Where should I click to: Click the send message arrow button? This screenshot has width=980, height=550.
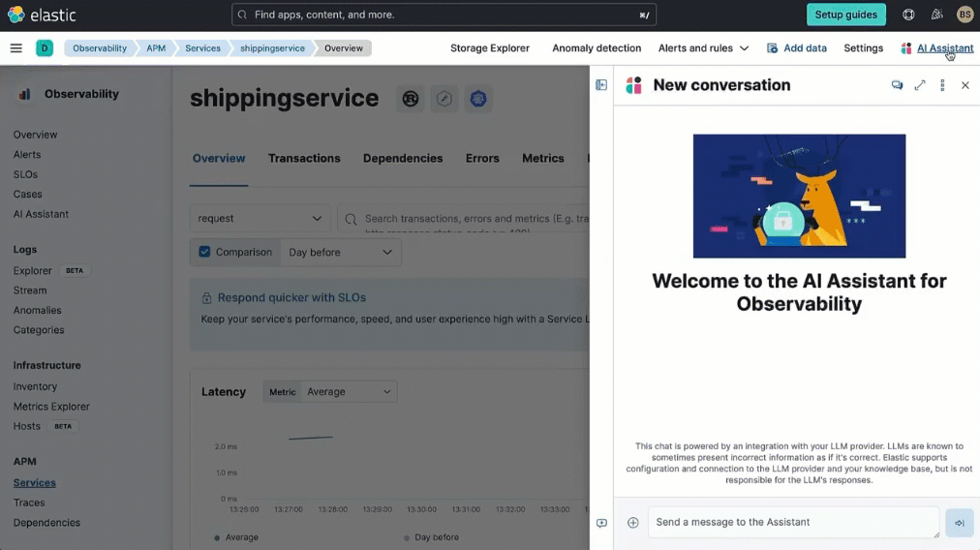point(960,523)
